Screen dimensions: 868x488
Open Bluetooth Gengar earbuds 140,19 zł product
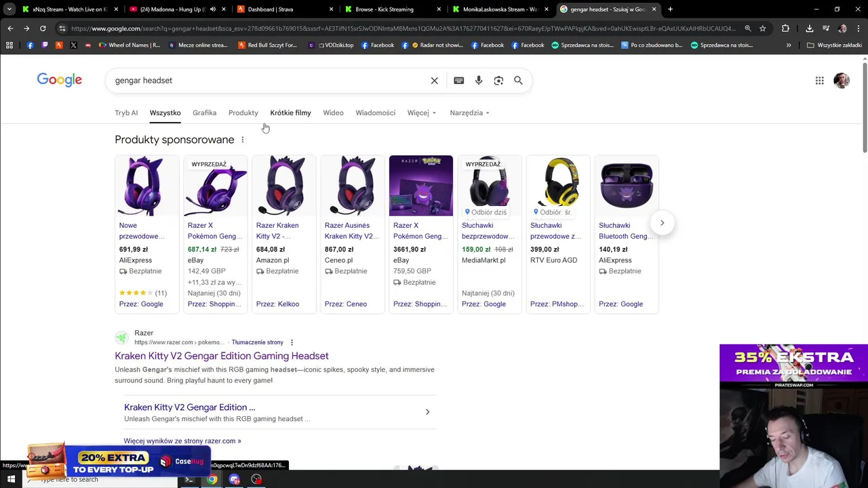[627, 234]
